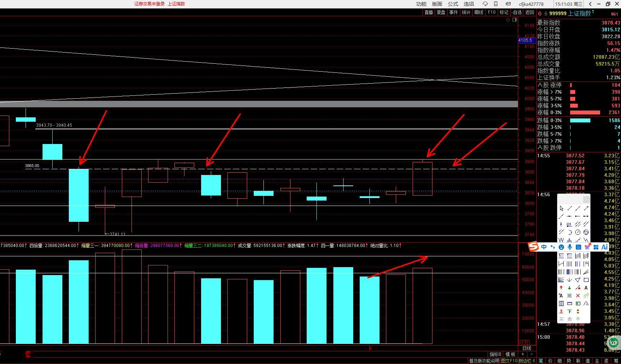This screenshot has width=621, height=364.
Task: Open the 选项 menu
Action: click(x=469, y=4)
